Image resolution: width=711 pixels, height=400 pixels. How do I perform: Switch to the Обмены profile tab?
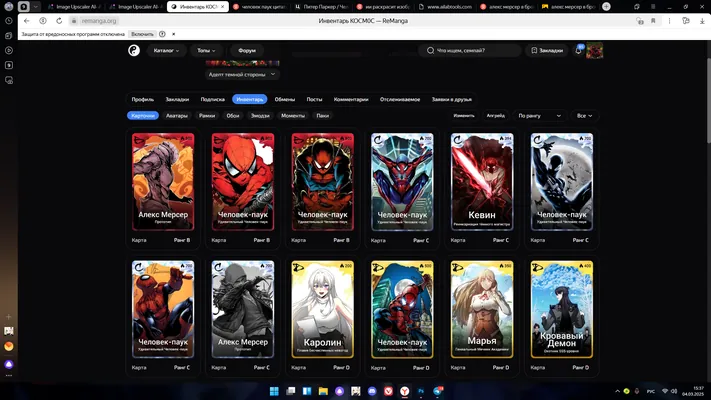coord(284,99)
